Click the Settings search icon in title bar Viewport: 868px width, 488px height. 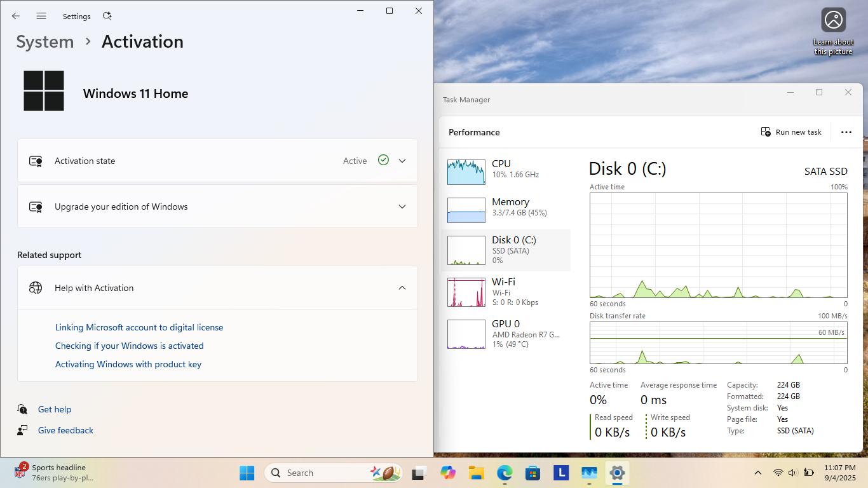[x=107, y=16]
